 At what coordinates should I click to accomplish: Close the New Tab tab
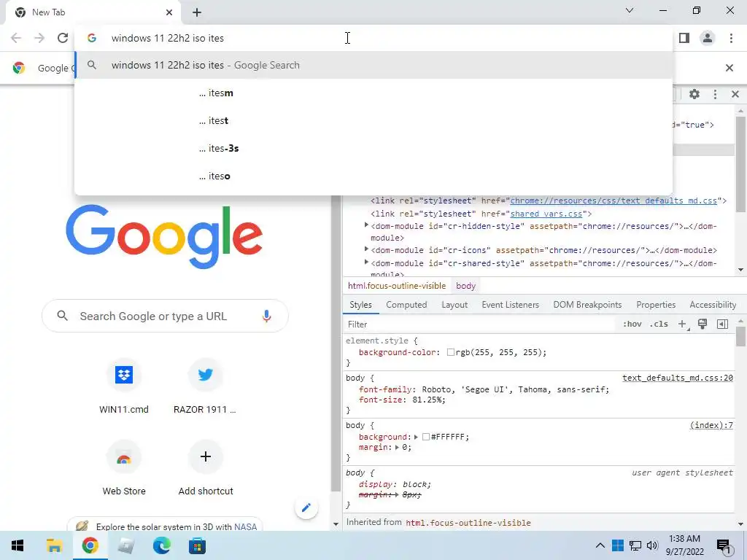pyautogui.click(x=169, y=12)
